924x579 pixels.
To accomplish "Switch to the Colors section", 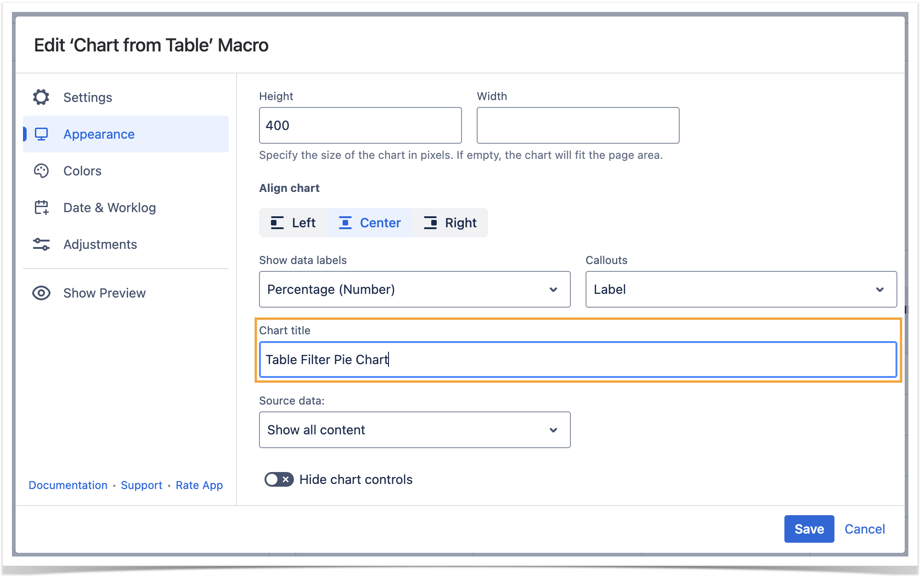I will click(x=83, y=171).
